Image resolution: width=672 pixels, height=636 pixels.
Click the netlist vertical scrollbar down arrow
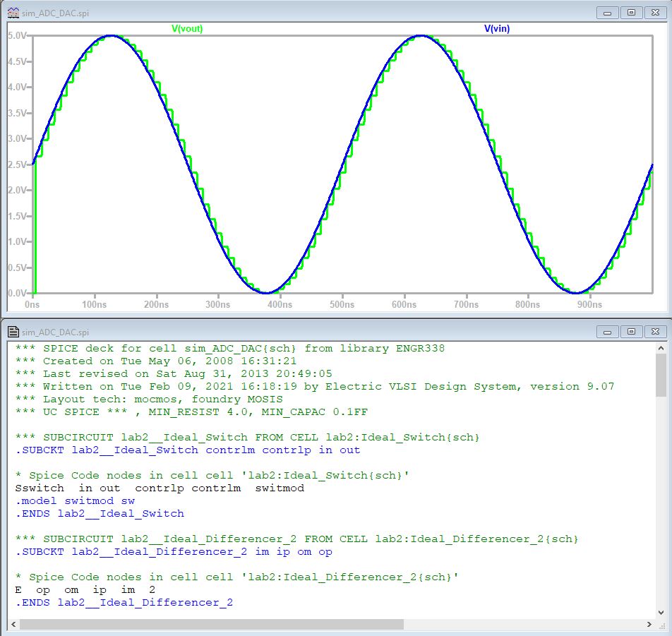661,613
